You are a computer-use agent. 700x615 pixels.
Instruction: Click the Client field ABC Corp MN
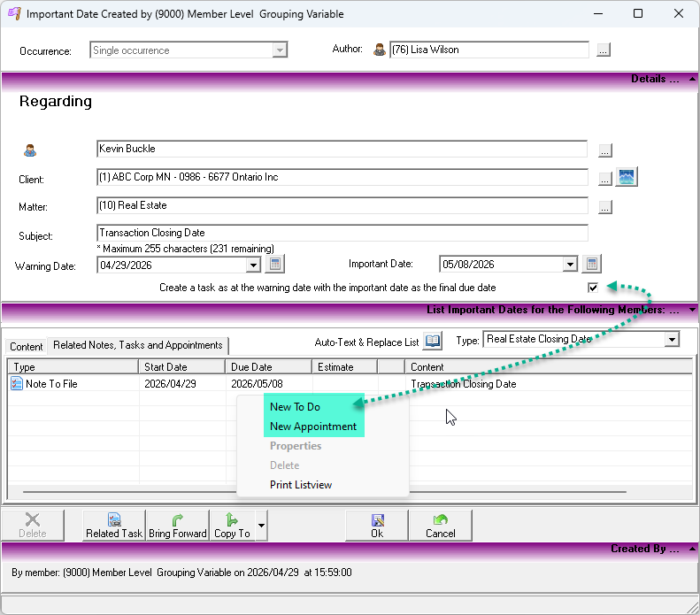(x=342, y=177)
